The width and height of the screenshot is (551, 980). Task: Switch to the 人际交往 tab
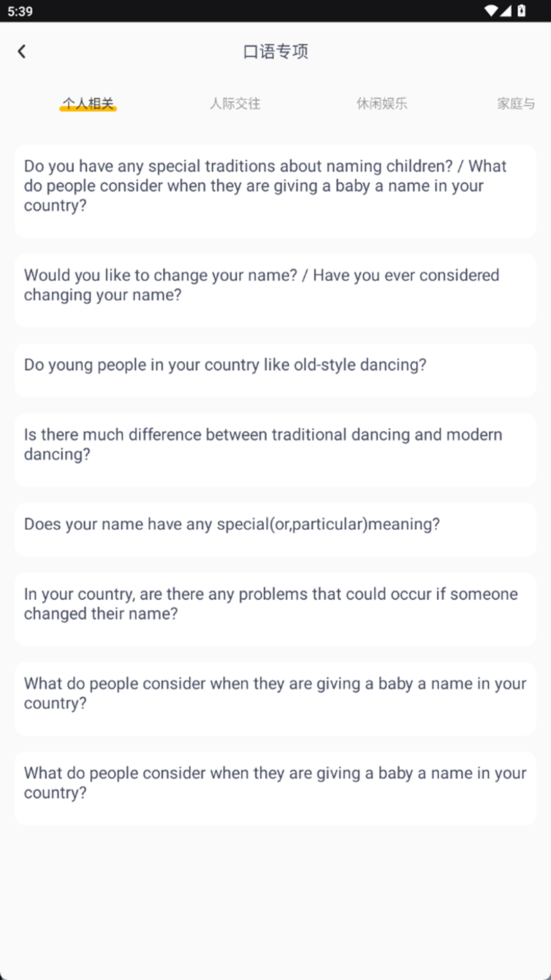[x=235, y=104]
